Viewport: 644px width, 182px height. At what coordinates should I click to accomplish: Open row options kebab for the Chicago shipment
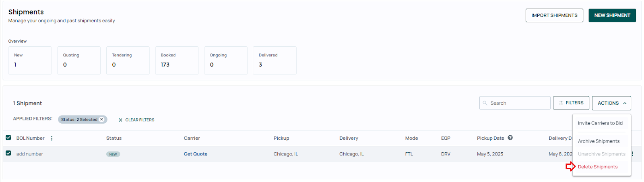tap(632, 154)
